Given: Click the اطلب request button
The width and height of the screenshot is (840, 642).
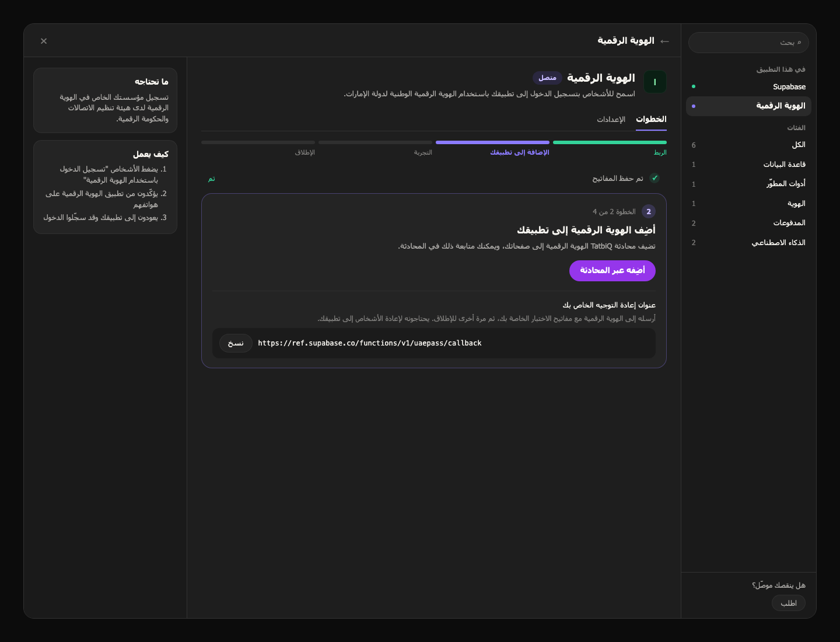Looking at the screenshot, I should [789, 603].
